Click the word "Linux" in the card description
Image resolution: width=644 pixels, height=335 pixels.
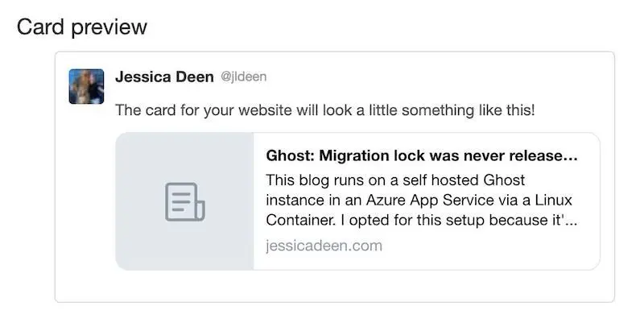553,201
